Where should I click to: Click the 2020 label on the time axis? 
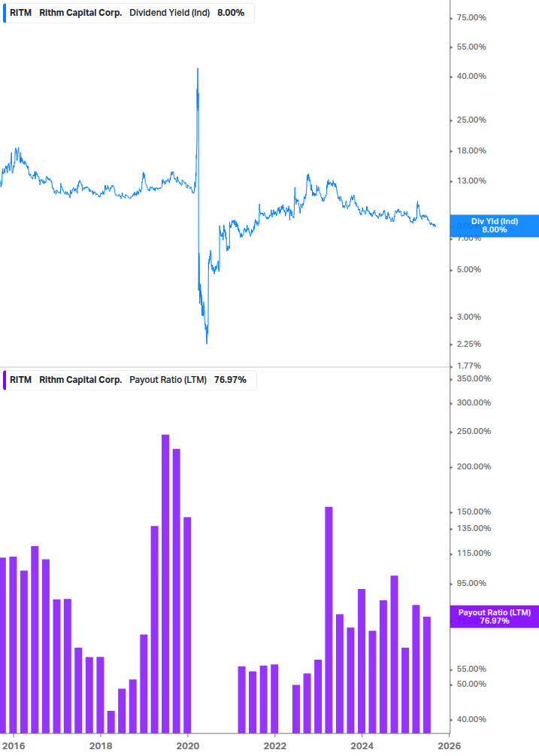pos(188,746)
